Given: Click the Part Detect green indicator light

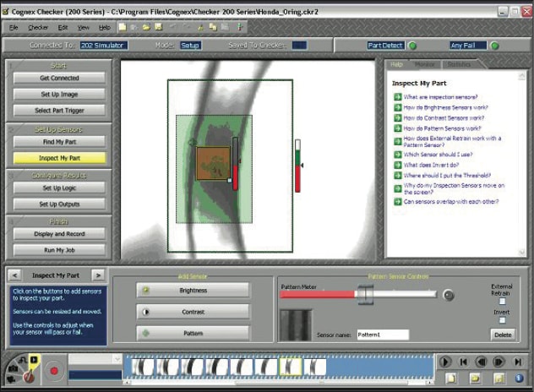Looking at the screenshot, I should pyautogui.click(x=412, y=46).
